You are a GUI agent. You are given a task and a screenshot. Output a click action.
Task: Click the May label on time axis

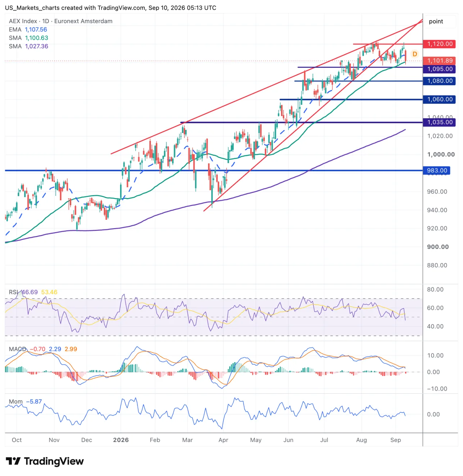pyautogui.click(x=256, y=440)
